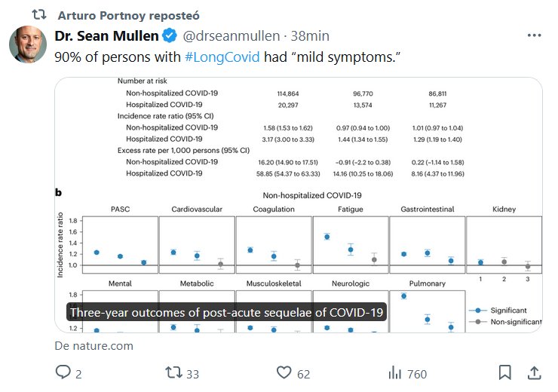Image resolution: width=558 pixels, height=392 pixels.
Task: Click the Dr. Sean Mullen display name
Action: pyautogui.click(x=108, y=36)
